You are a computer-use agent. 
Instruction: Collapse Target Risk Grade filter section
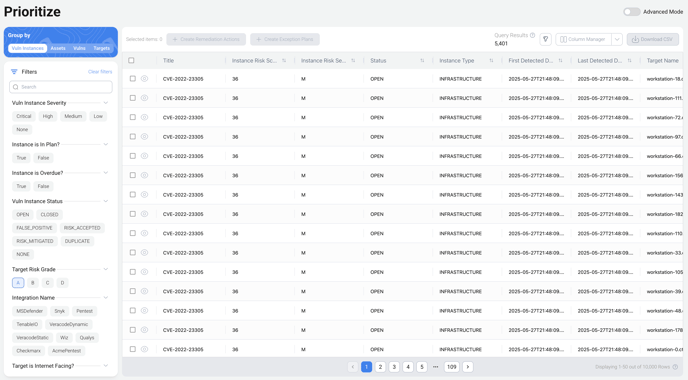coord(106,269)
